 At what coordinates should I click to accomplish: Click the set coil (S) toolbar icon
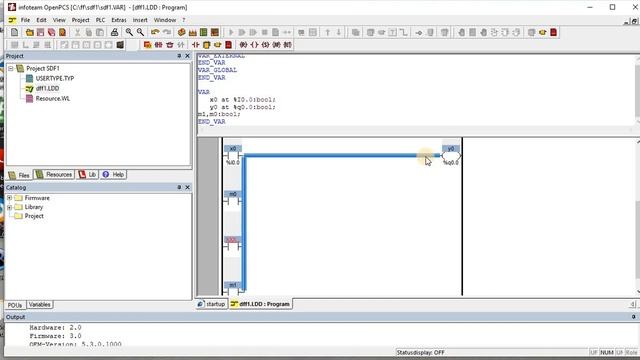coord(265,44)
